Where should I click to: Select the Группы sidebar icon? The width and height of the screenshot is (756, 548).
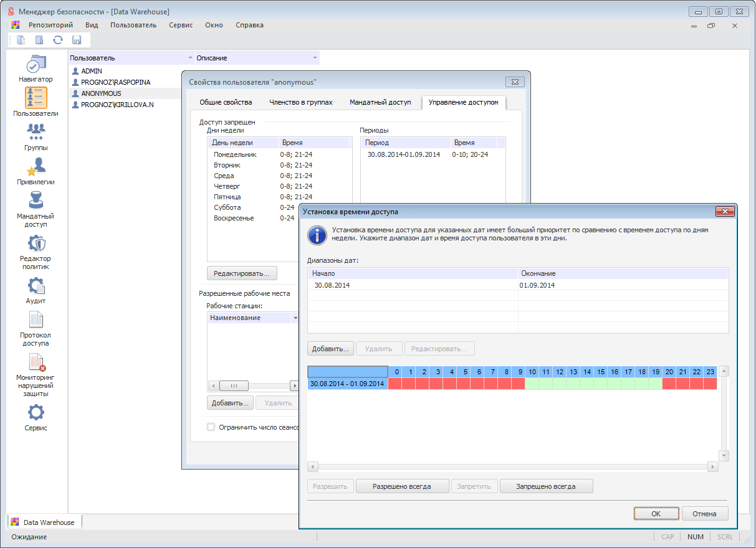tap(36, 132)
